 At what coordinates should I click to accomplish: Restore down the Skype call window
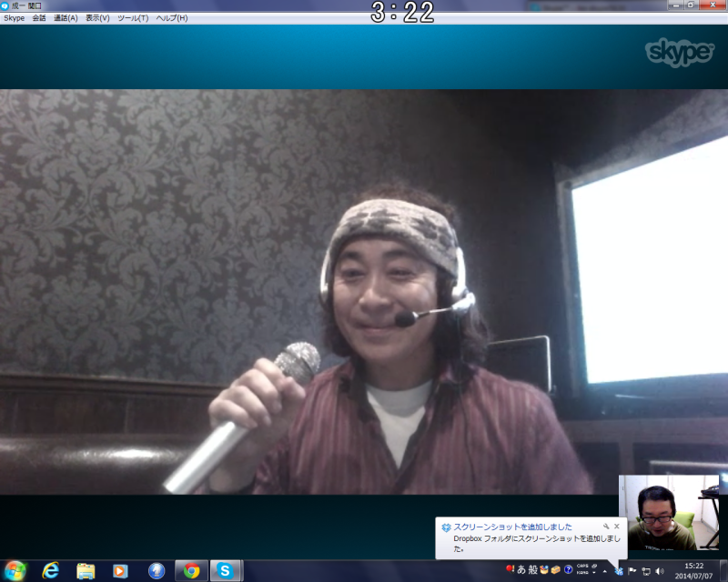(x=691, y=5)
